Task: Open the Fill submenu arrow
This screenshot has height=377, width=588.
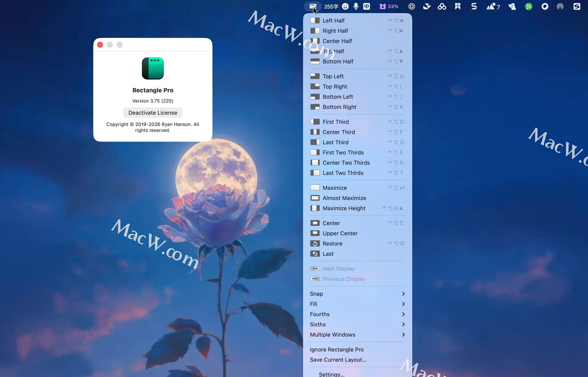Action: 403,304
